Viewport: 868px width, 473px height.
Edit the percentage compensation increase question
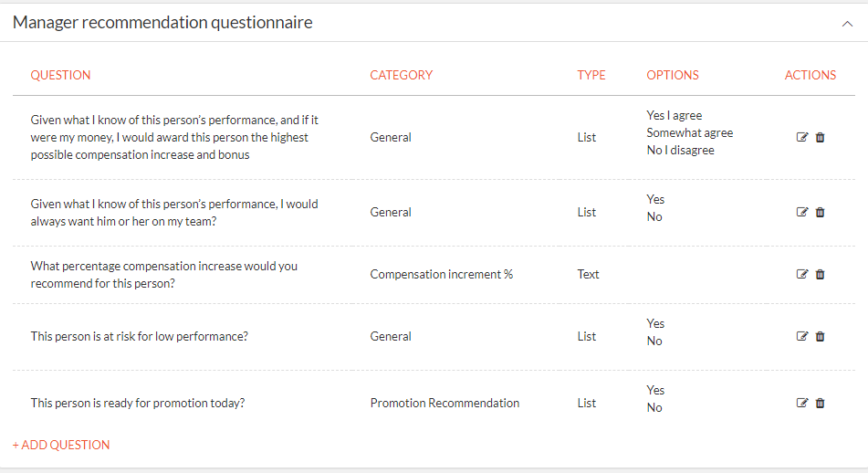(x=801, y=274)
